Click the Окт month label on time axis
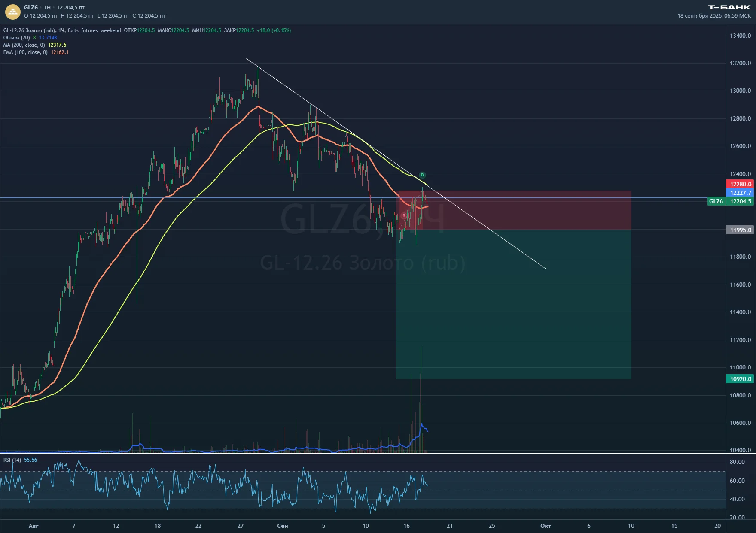Screen dimensions: 756x533 (x=546, y=526)
